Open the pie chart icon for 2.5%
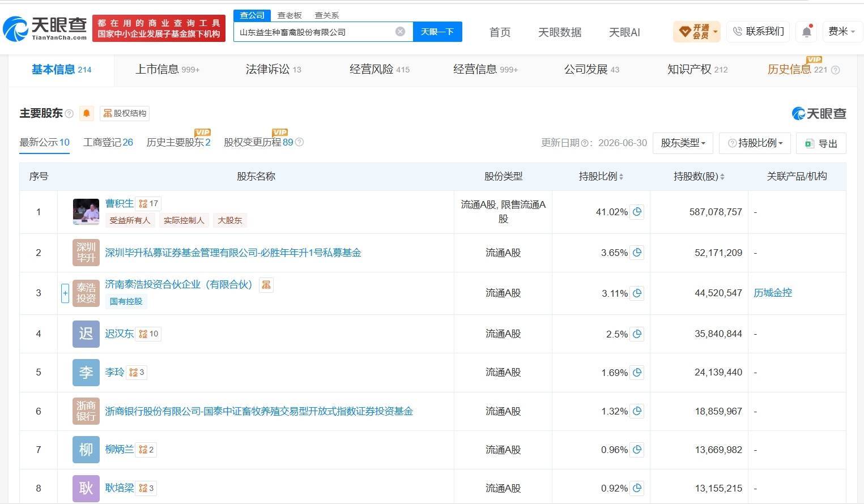This screenshot has width=864, height=504. click(x=637, y=334)
